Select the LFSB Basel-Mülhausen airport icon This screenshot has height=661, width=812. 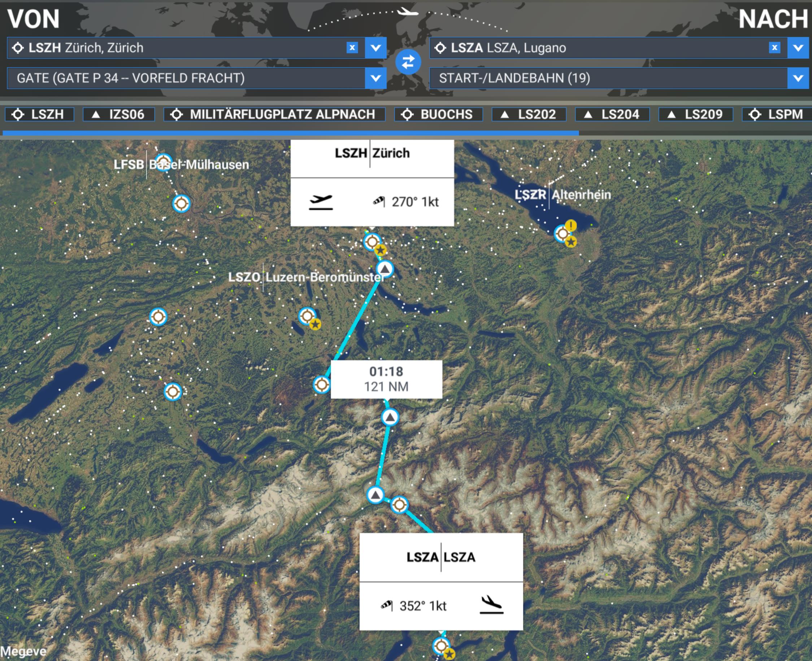point(164,162)
